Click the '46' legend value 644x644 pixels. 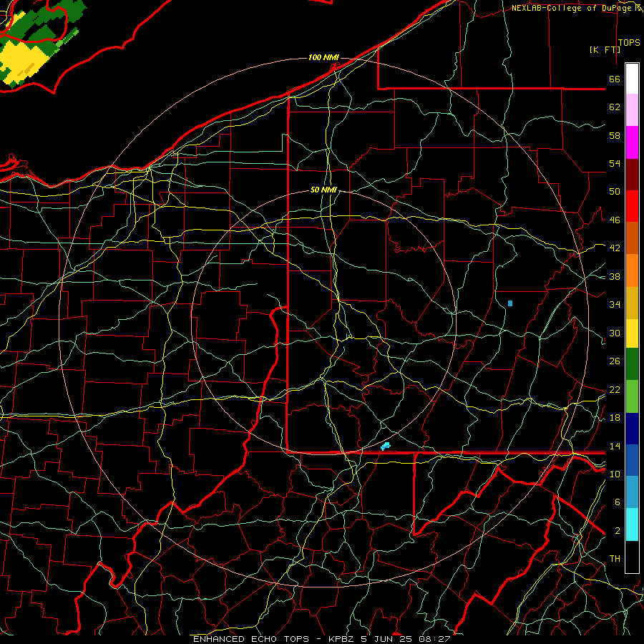(615, 220)
